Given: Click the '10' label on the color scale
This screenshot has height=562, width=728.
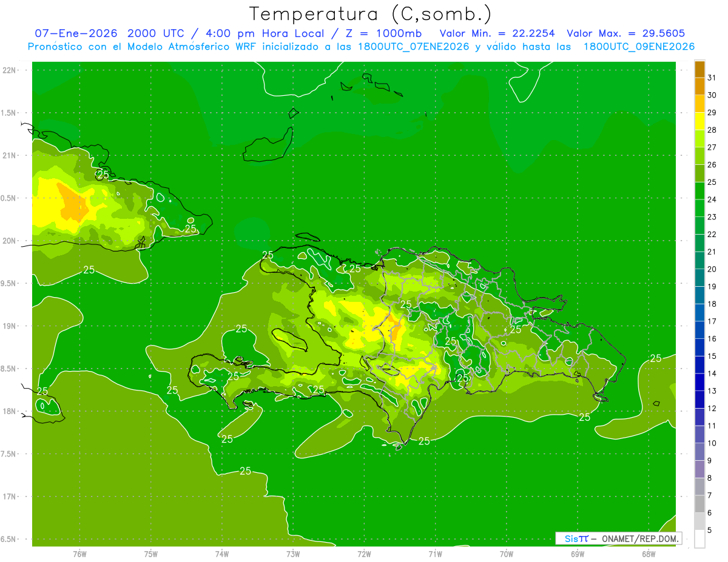Looking at the screenshot, I should tap(712, 443).
